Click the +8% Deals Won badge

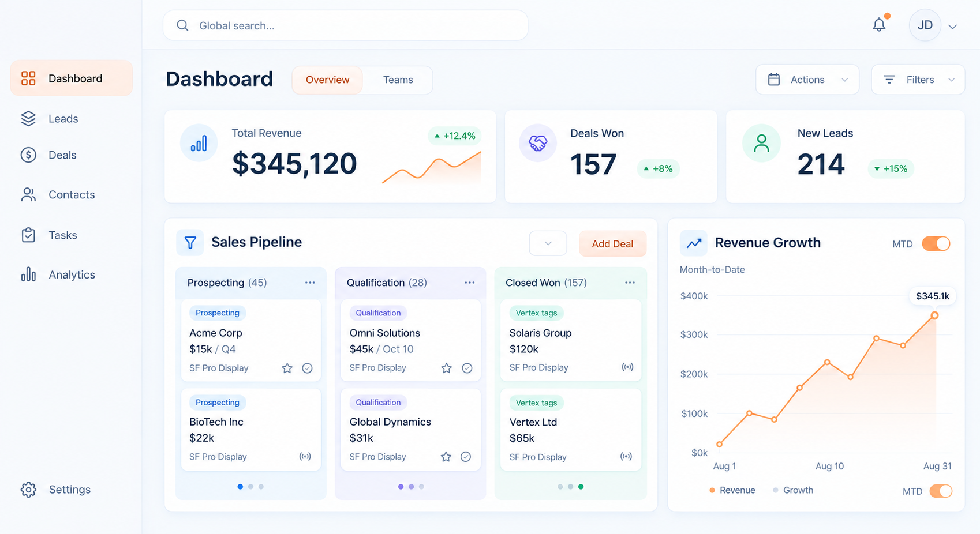659,168
